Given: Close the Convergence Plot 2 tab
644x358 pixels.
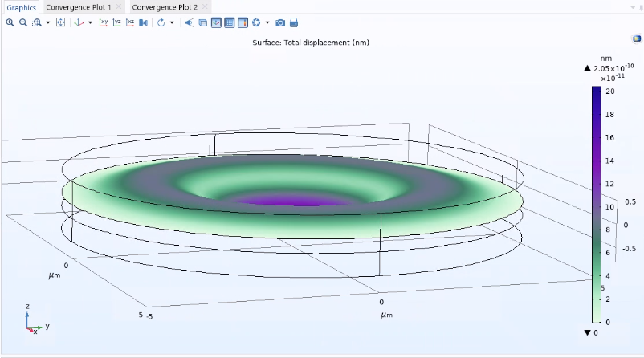Looking at the screenshot, I should click(x=205, y=6).
